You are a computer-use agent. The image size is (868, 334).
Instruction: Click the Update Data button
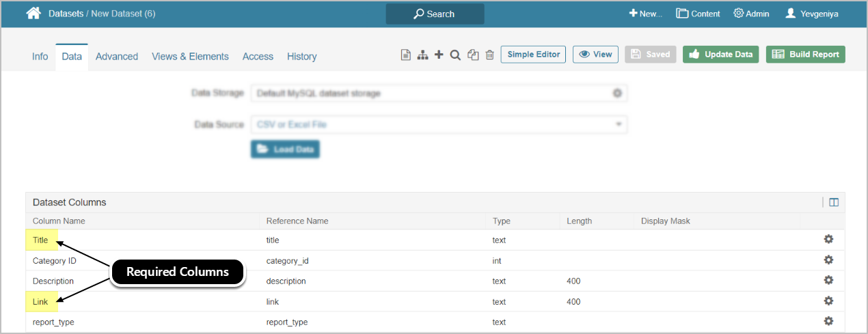(x=720, y=55)
